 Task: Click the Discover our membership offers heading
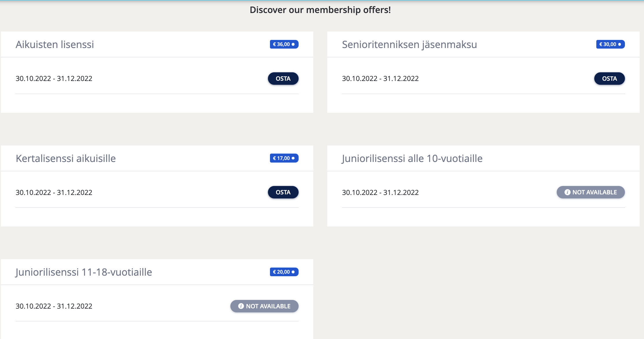(320, 10)
